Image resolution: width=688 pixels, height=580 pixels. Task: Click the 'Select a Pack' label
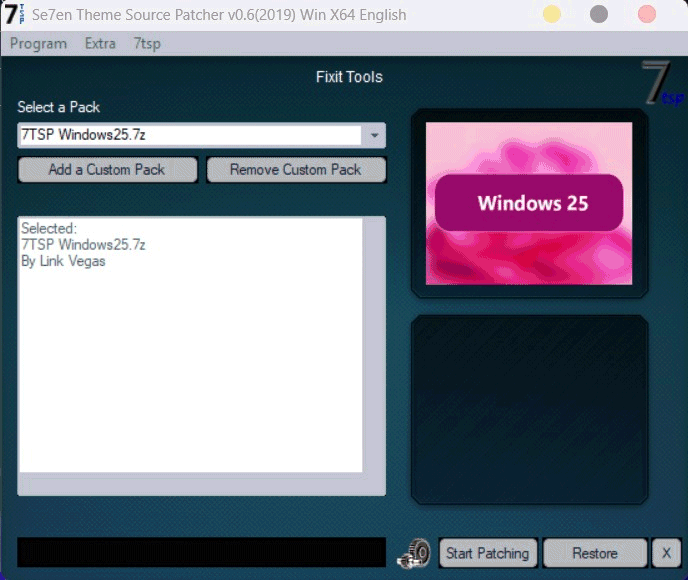[x=58, y=107]
